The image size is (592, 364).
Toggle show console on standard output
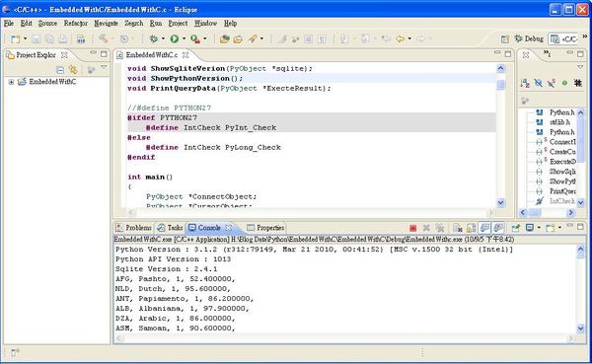click(484, 228)
